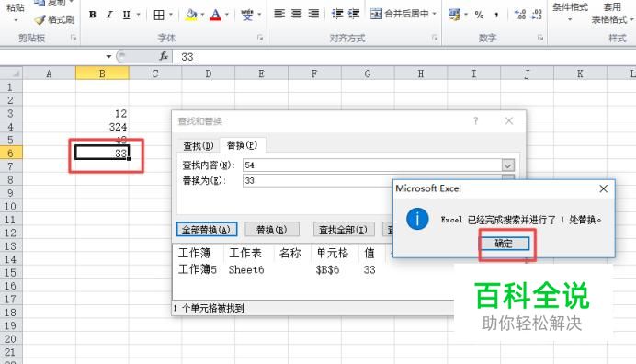
Task: Click Sheet6 in the results list
Action: pos(246,270)
